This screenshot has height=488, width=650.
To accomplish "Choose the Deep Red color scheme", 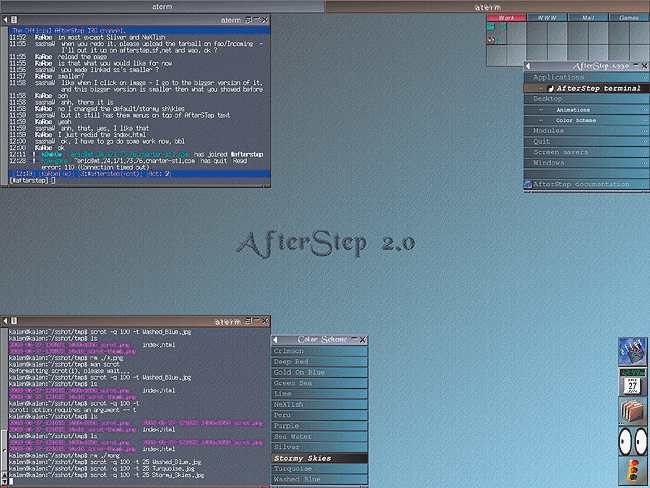I will coord(320,362).
